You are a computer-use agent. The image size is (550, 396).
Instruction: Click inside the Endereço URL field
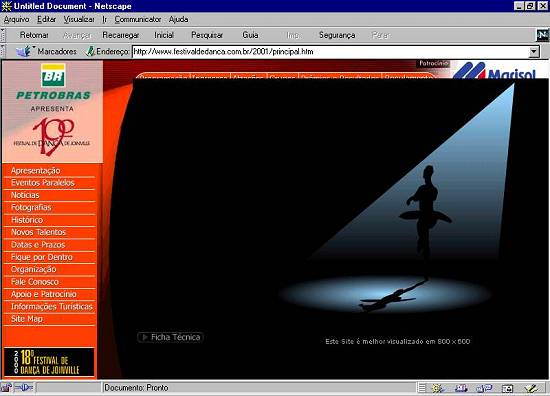pyautogui.click(x=330, y=52)
